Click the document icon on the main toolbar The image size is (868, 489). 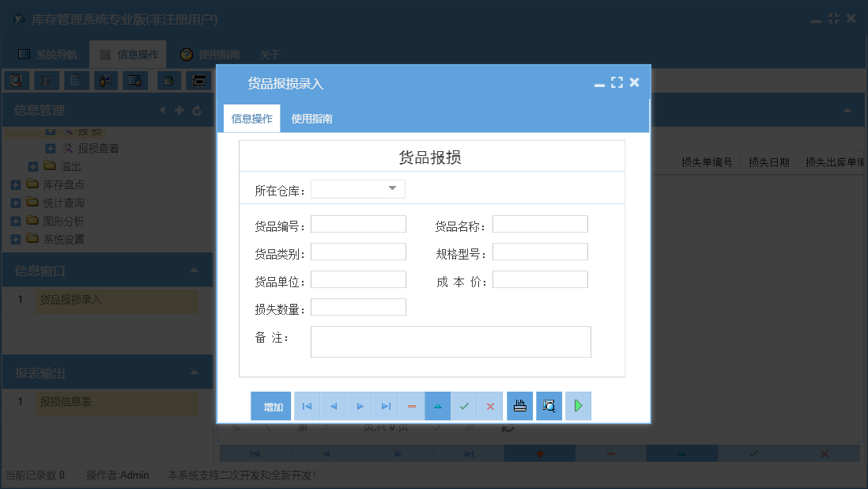coord(75,80)
